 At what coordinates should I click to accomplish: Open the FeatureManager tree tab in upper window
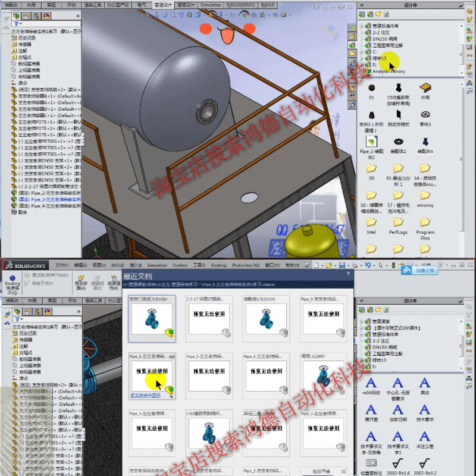(x=17, y=16)
